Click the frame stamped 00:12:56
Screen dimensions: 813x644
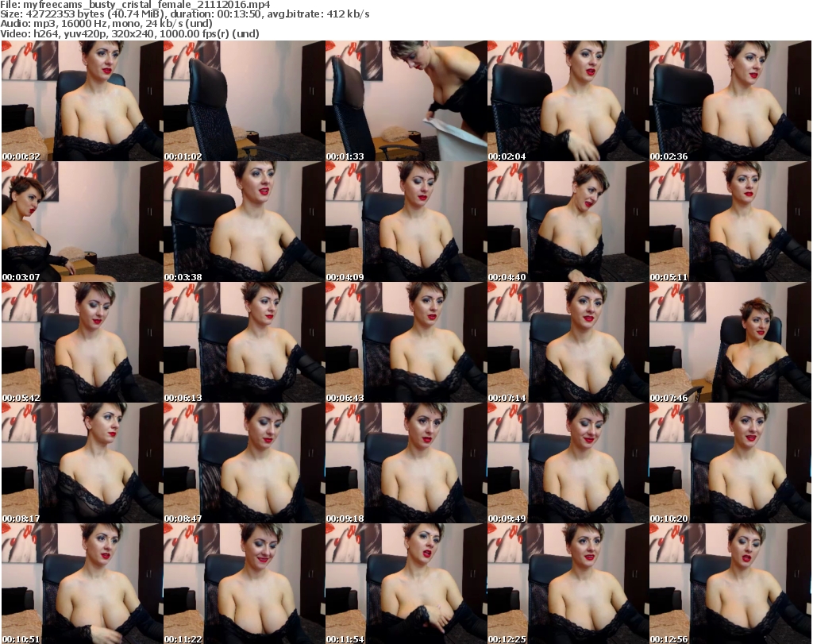(730, 584)
